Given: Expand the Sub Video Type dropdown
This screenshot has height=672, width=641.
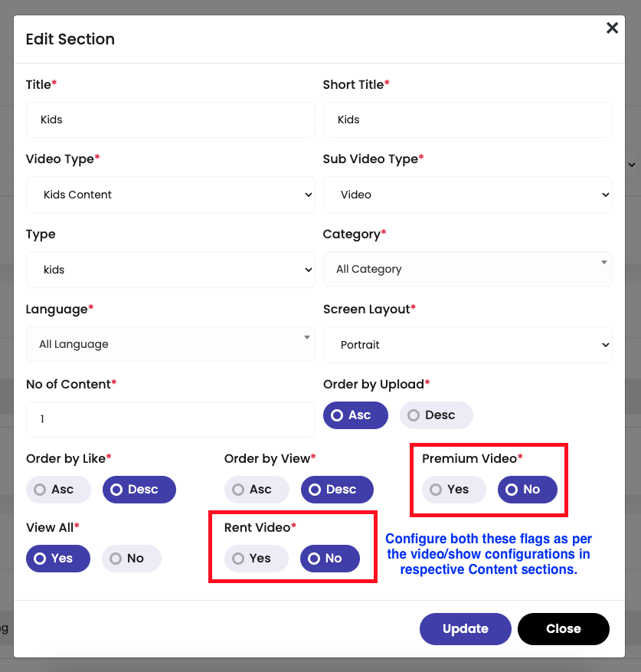Looking at the screenshot, I should (x=467, y=195).
